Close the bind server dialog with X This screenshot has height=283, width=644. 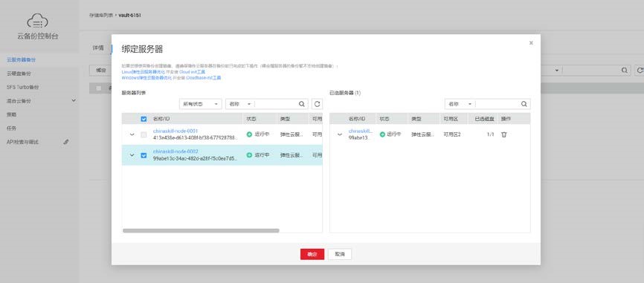pyautogui.click(x=531, y=42)
